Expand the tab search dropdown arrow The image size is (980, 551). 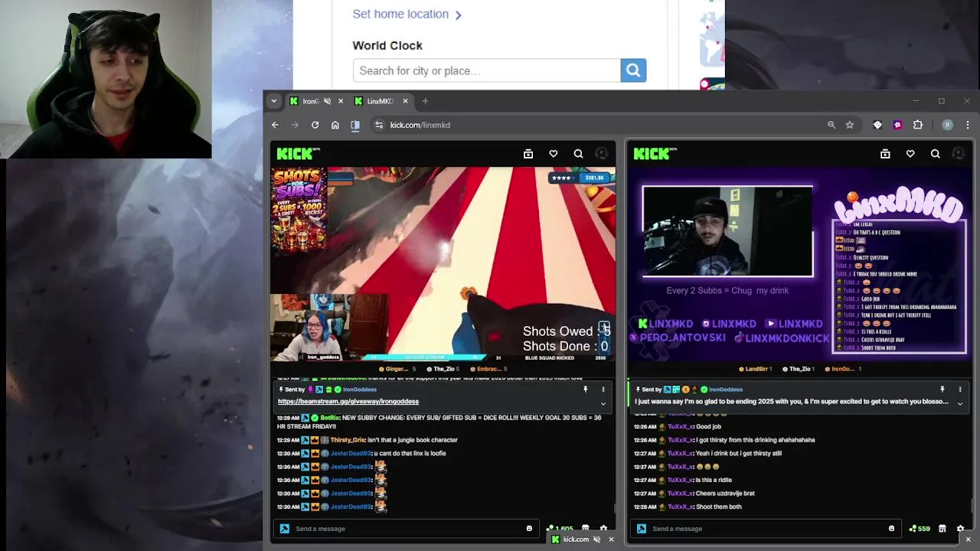[x=273, y=101]
